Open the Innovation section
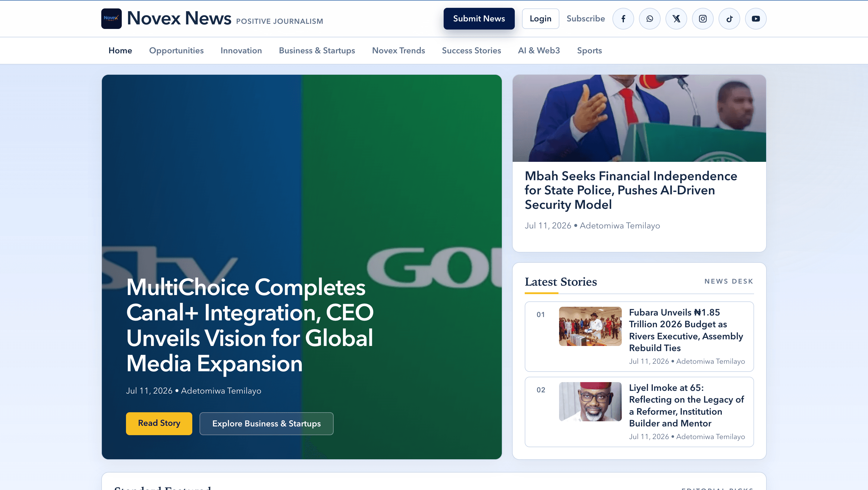This screenshot has width=868, height=490. [241, 51]
